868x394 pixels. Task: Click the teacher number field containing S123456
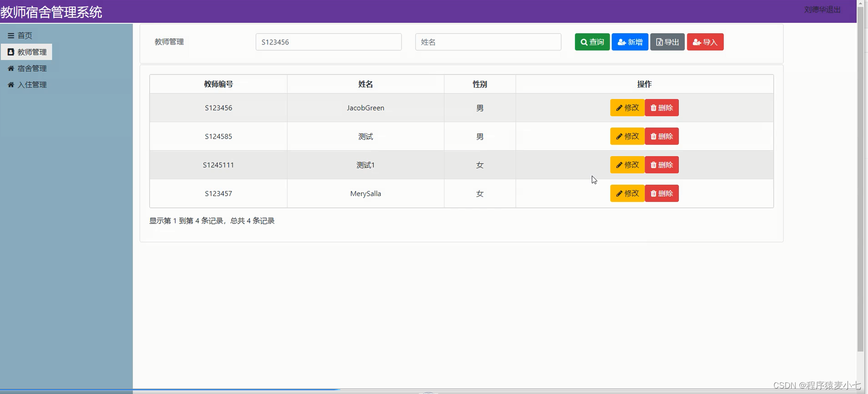coord(328,42)
